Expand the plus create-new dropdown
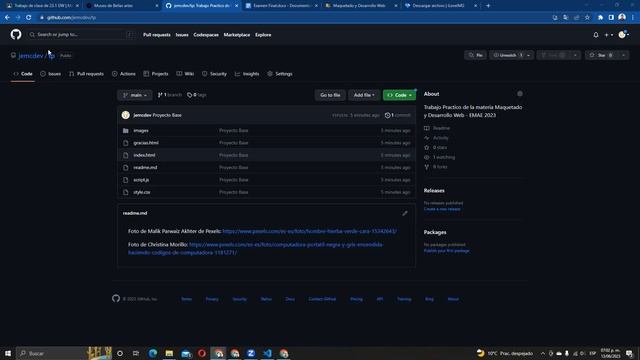The image size is (640, 360). pyautogui.click(x=609, y=35)
